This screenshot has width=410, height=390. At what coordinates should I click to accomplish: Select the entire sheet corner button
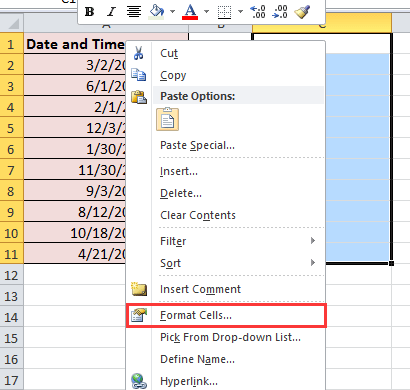click(x=12, y=23)
